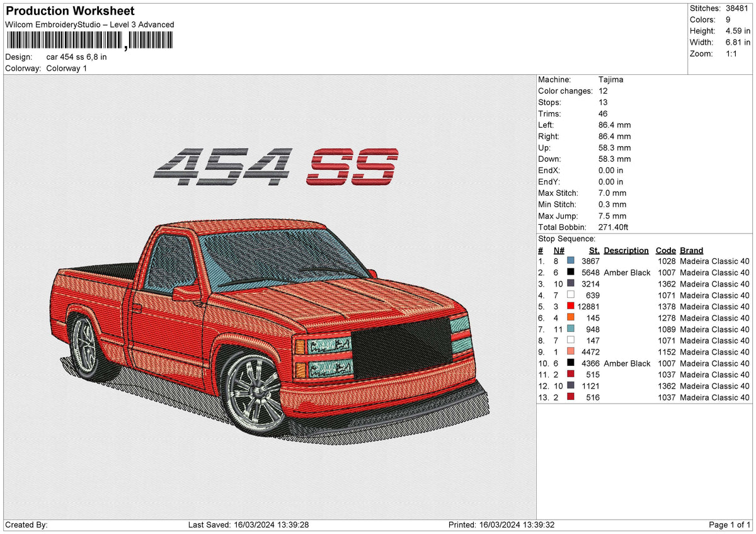Select stitch count 12881 in stop 5

[588, 307]
